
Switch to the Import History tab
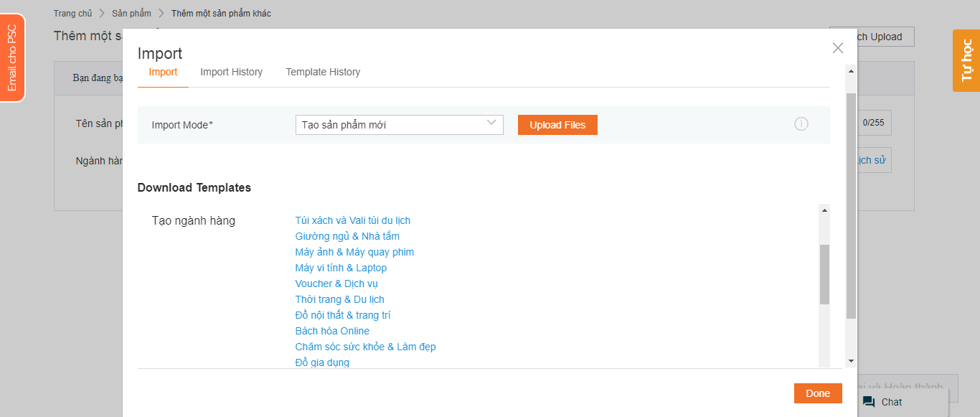click(231, 72)
